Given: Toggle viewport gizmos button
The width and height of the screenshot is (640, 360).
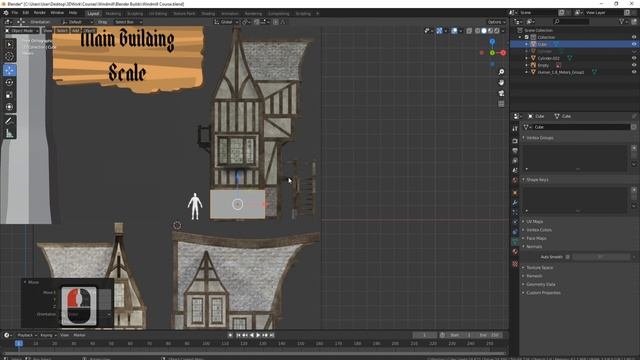Looking at the screenshot, I should 439,31.
